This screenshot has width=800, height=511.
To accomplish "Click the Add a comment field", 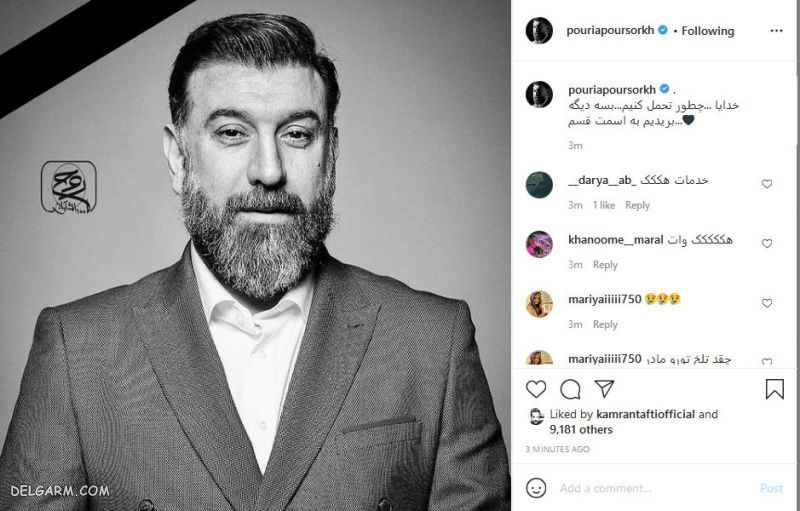I will pos(650,488).
